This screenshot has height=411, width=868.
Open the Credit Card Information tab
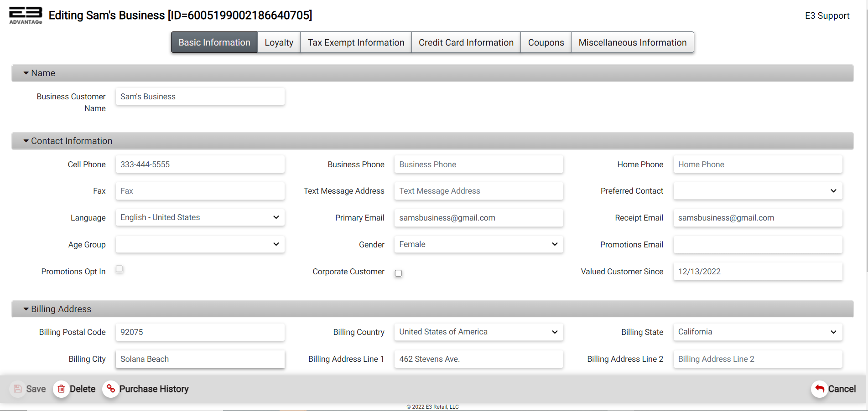coord(466,42)
